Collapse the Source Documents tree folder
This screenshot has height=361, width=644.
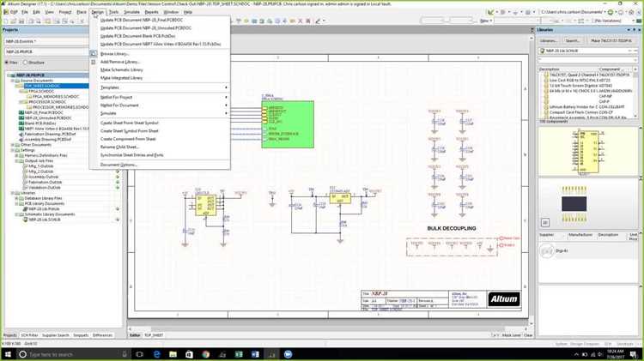(x=13, y=81)
